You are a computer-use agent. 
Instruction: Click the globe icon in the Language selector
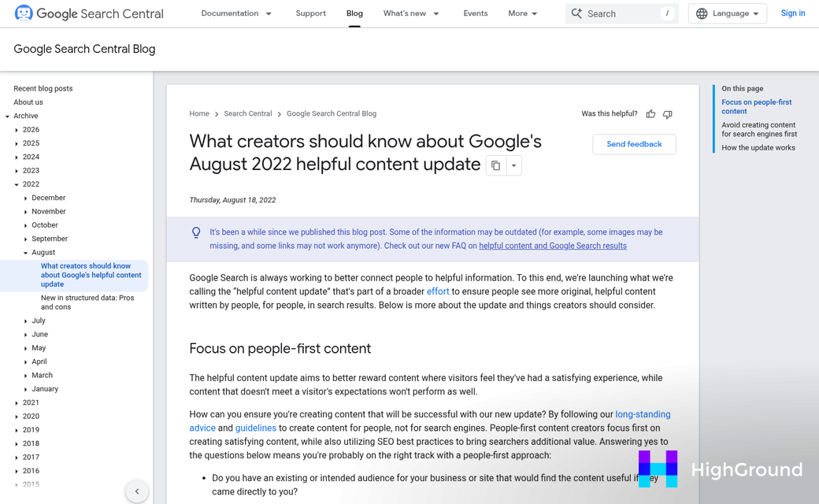pos(700,13)
